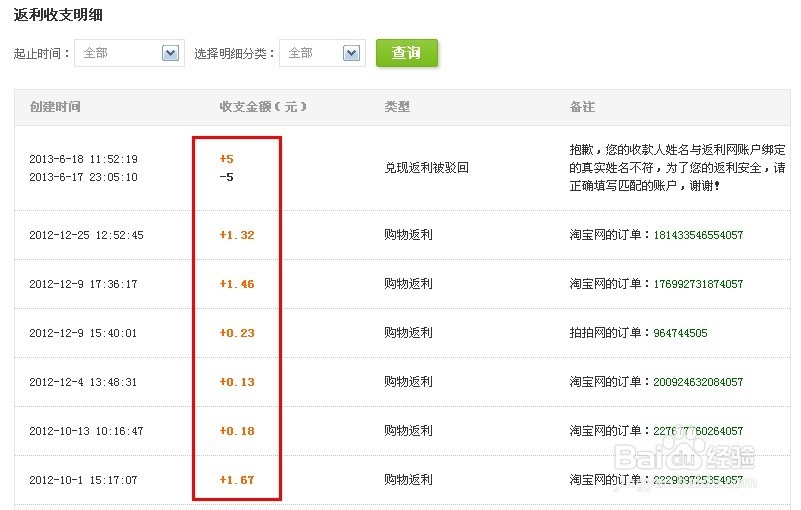Open the 起止时间 date range dropdown
801x510 pixels.
coord(128,53)
